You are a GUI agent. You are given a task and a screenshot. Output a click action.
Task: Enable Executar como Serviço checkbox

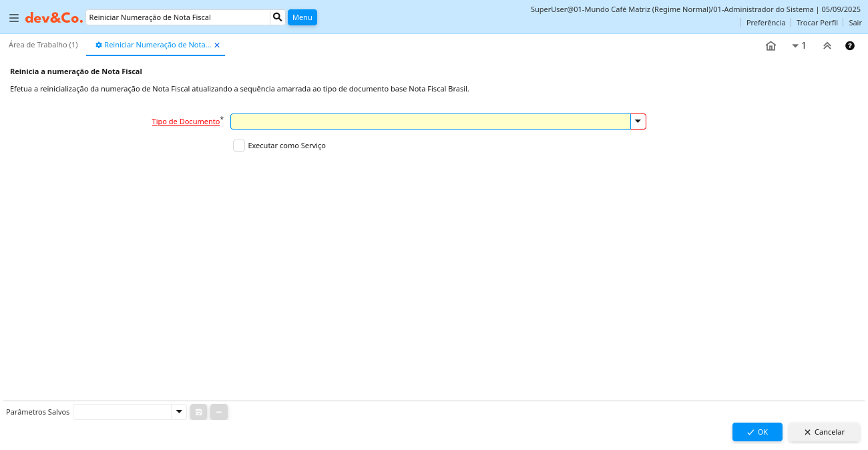(239, 146)
